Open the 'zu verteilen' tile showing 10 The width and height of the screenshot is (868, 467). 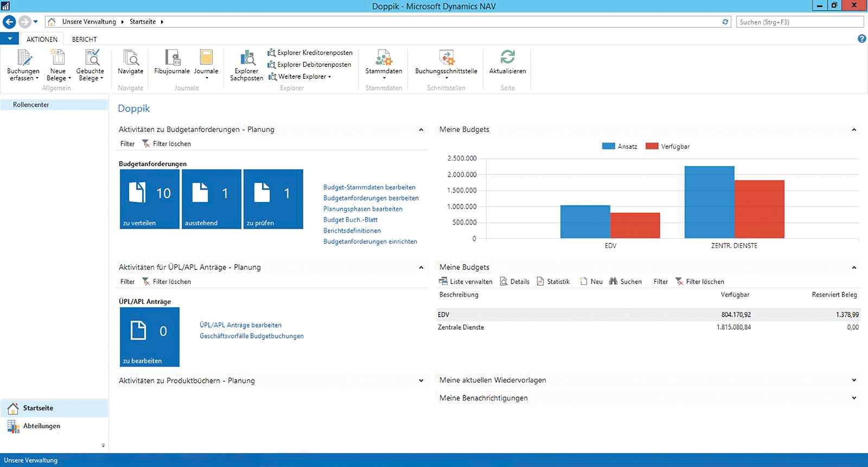point(150,199)
